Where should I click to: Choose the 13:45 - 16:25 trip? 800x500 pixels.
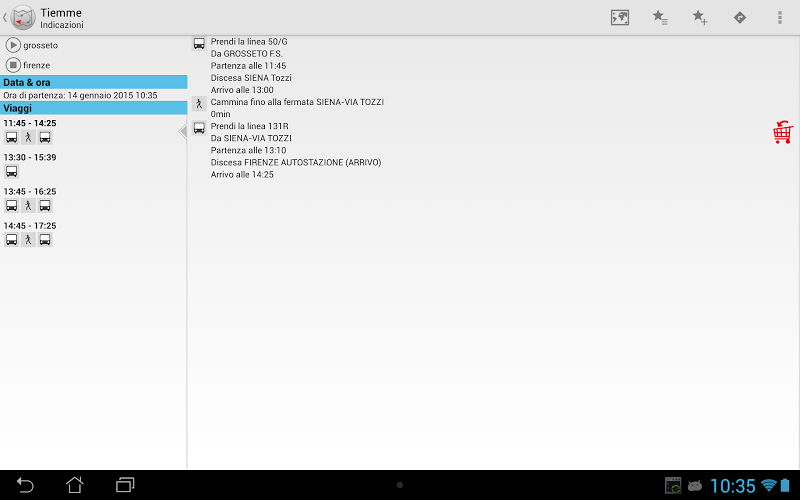point(93,199)
